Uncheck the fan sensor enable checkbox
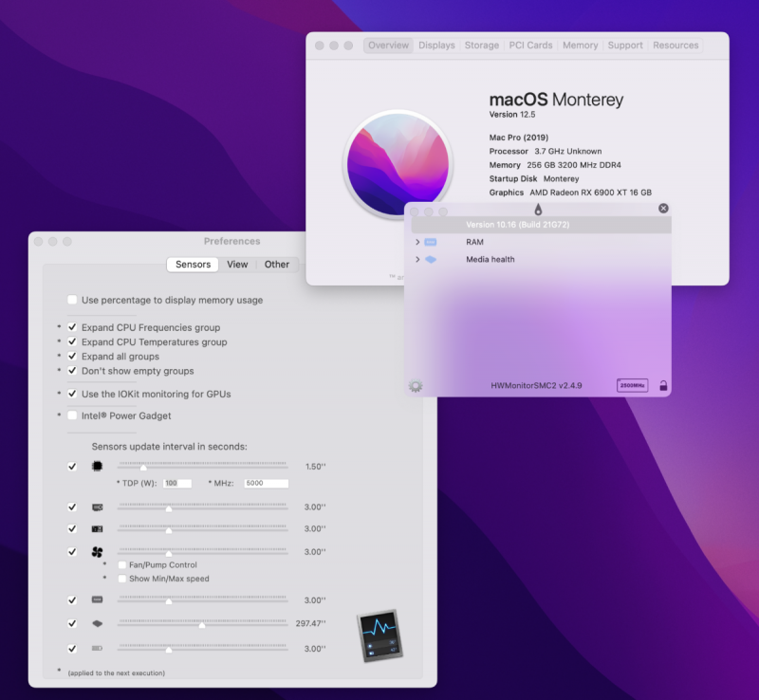The height and width of the screenshot is (700, 759). point(72,552)
